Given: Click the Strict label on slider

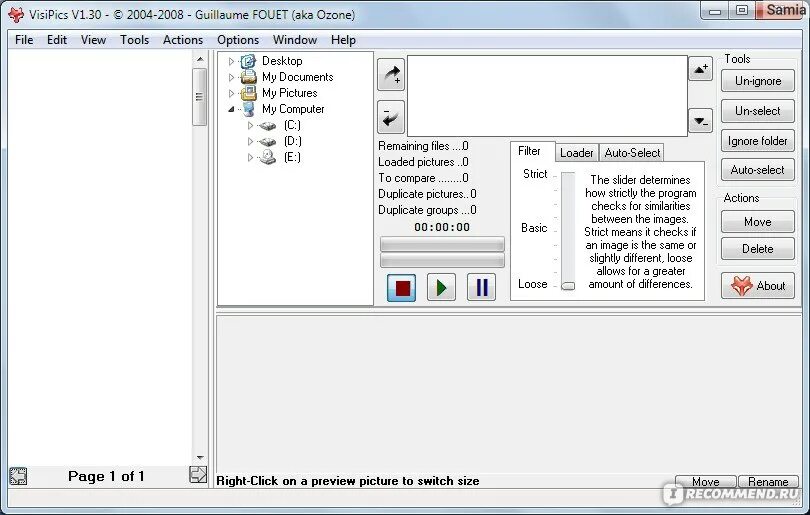Looking at the screenshot, I should tap(535, 174).
